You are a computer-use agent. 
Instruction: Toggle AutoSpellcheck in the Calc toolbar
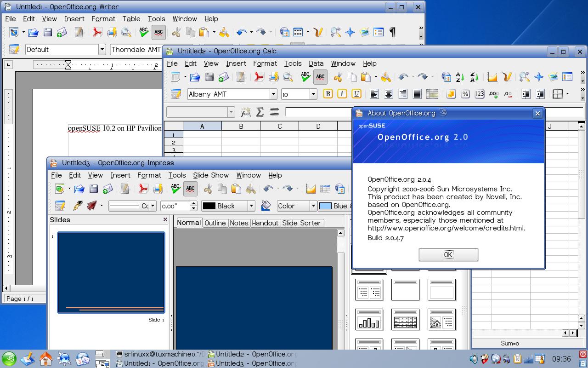click(x=320, y=77)
